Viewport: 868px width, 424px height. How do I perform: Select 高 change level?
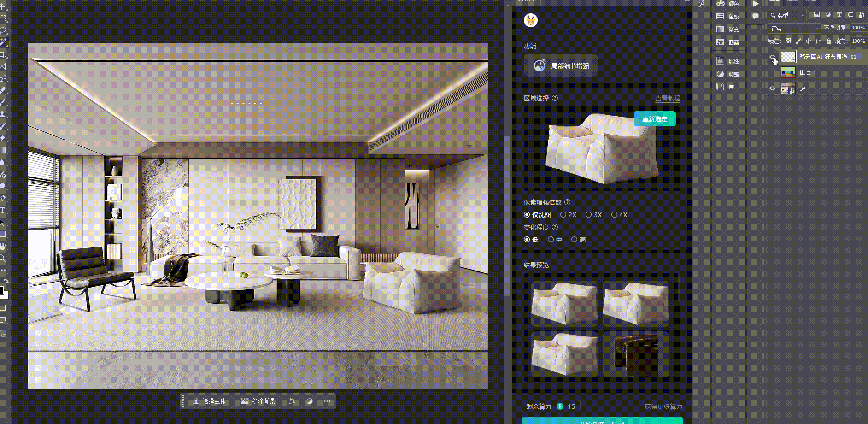click(579, 240)
